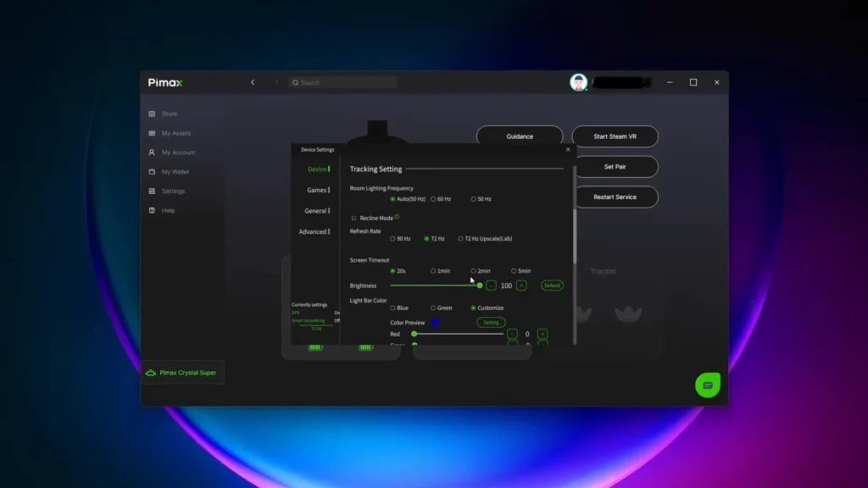This screenshot has width=868, height=488.
Task: Adjust the Brightness slider handle
Action: (x=480, y=286)
